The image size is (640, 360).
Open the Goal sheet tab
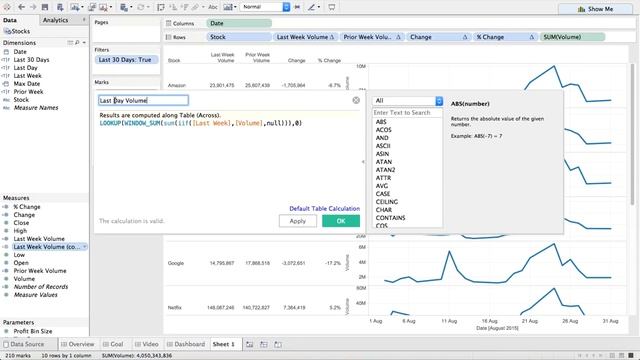pyautogui.click(x=113, y=344)
